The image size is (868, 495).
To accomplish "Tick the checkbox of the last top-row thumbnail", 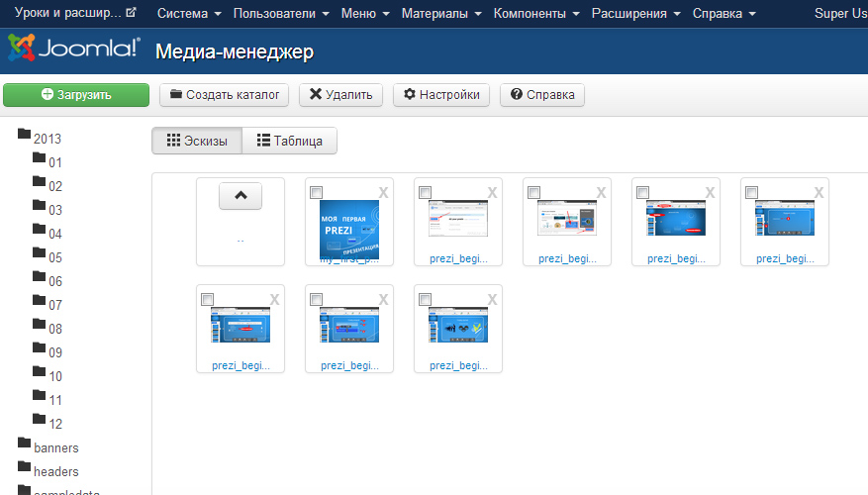I will point(751,192).
